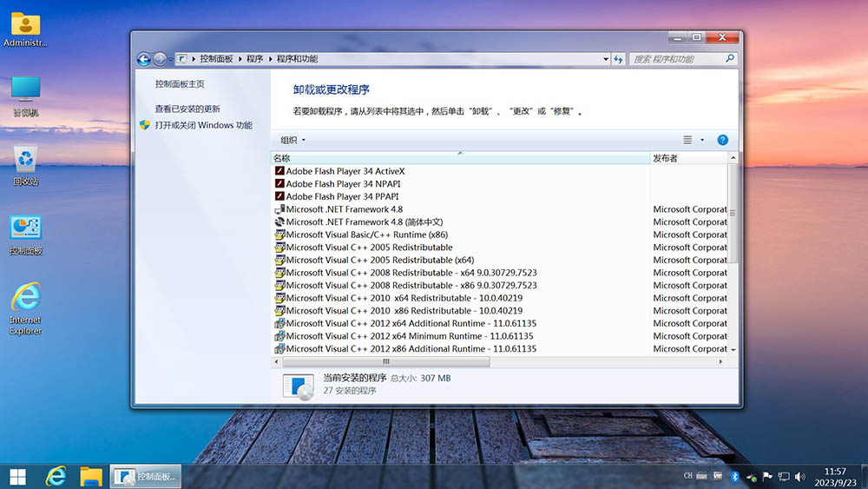This screenshot has width=868, height=489.
Task: Change view using the view layout icon
Action: point(687,140)
